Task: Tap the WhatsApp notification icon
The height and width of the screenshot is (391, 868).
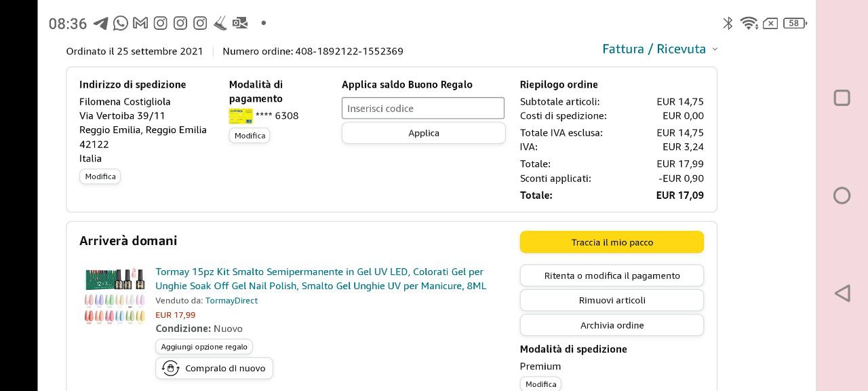Action: tap(121, 24)
